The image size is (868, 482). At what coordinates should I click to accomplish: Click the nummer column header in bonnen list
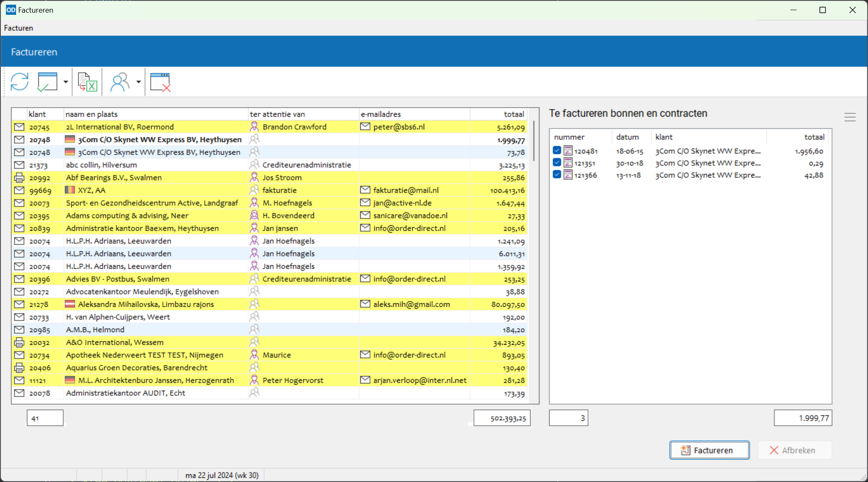(x=581, y=137)
